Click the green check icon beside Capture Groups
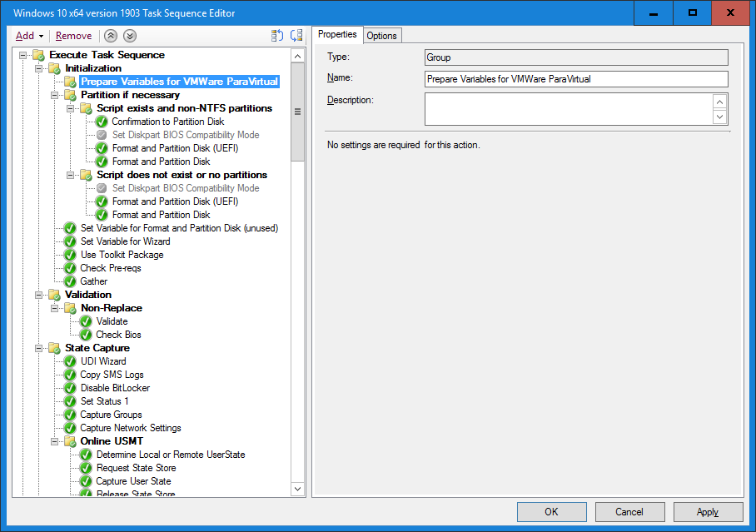 (71, 415)
